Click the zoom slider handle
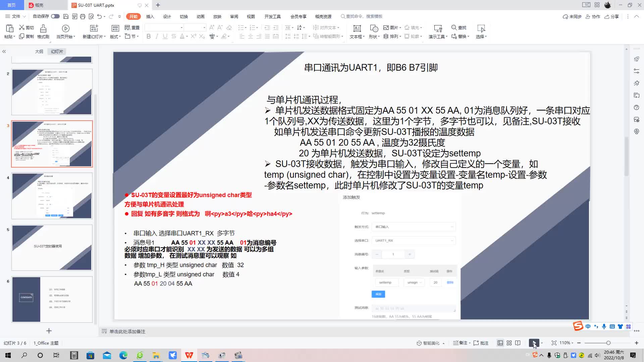This screenshot has height=362, width=644. click(608, 343)
